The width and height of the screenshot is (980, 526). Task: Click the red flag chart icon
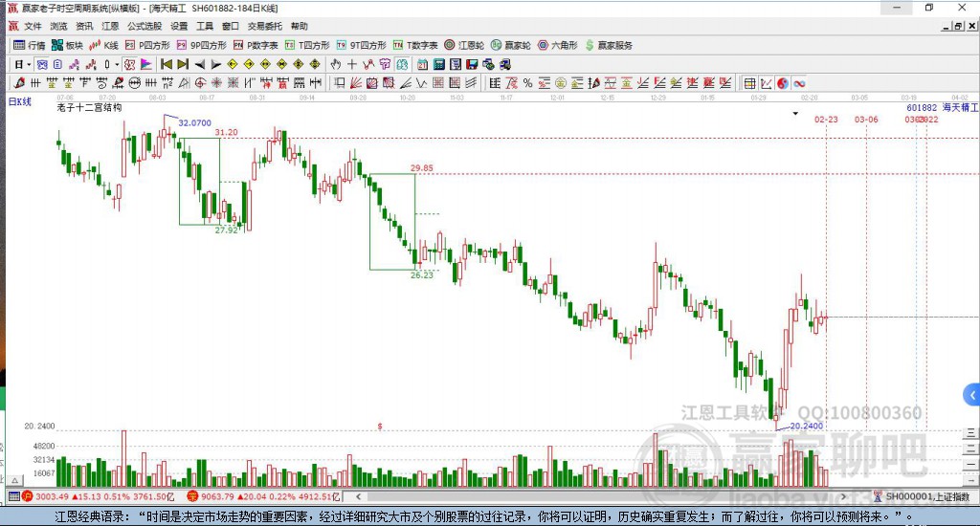tap(146, 64)
